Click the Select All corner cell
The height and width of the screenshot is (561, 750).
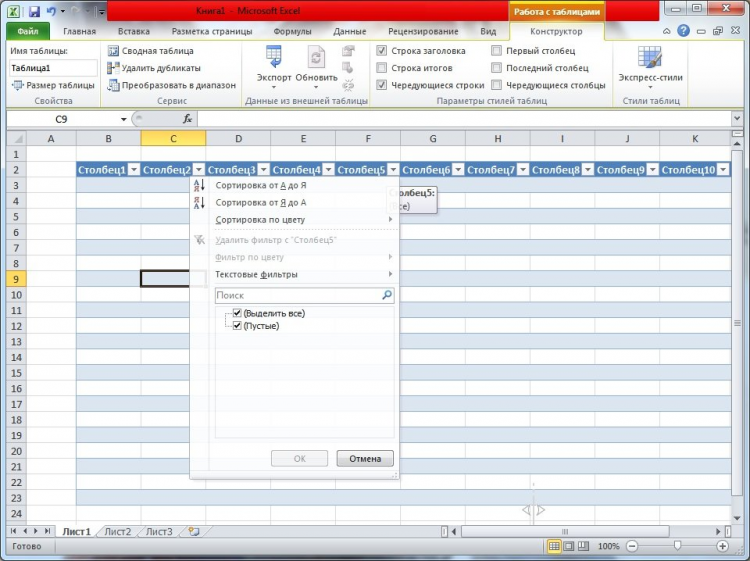tap(16, 139)
